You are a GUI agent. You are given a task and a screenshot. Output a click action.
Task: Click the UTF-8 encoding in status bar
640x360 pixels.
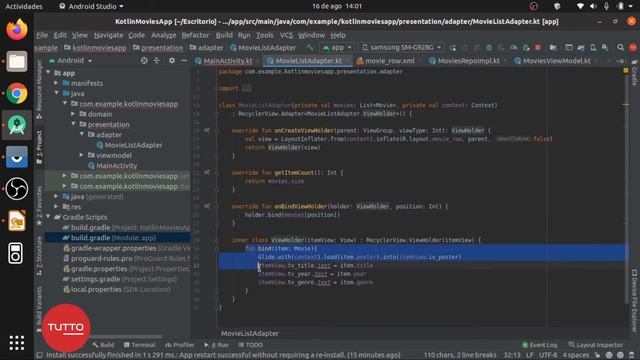click(548, 355)
